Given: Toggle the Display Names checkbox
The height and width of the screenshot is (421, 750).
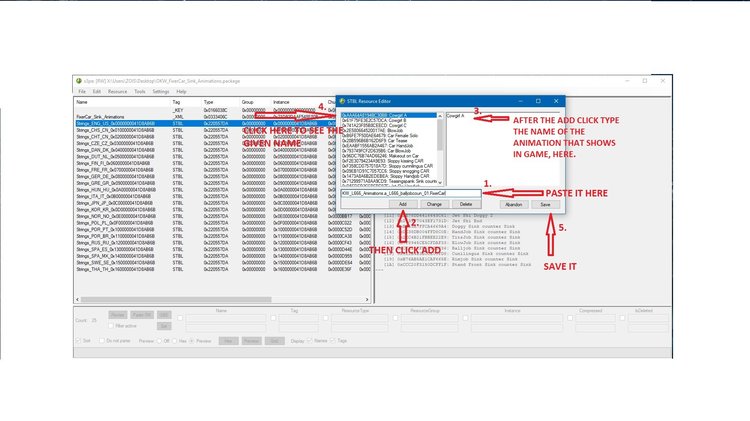Looking at the screenshot, I should pyautogui.click(x=309, y=341).
